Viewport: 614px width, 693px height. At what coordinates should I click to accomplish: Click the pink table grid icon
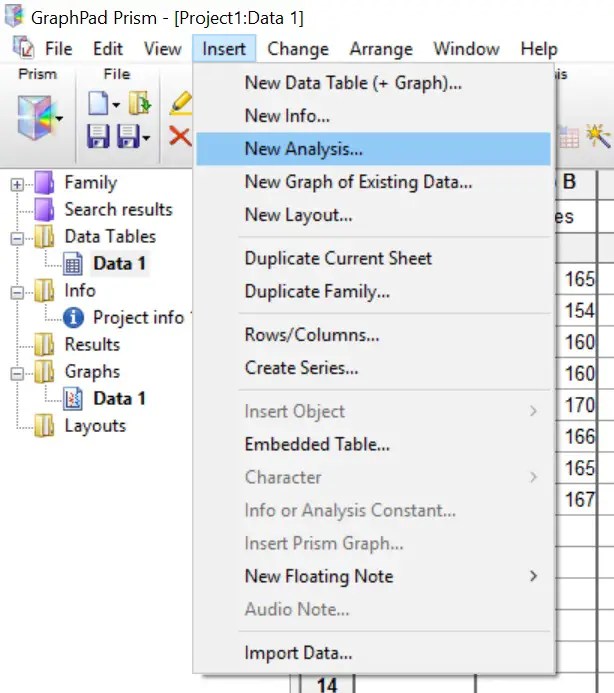point(568,137)
